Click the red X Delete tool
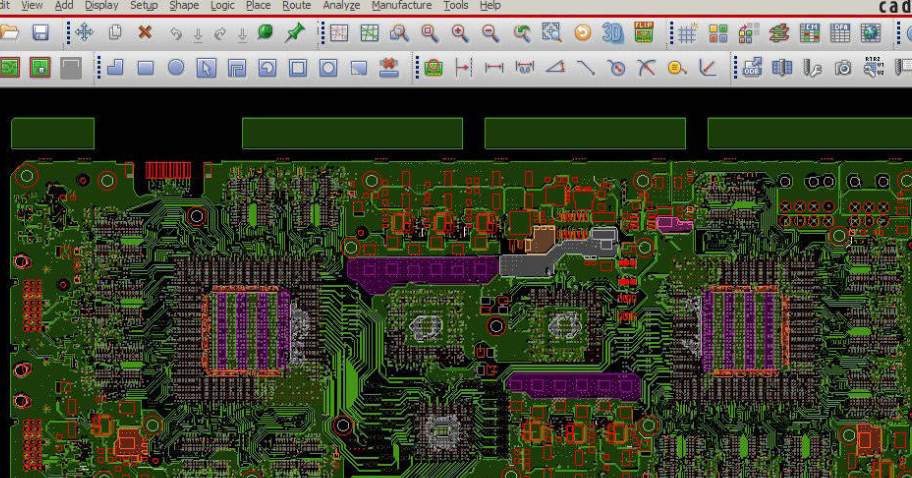The height and width of the screenshot is (478, 912). [145, 33]
